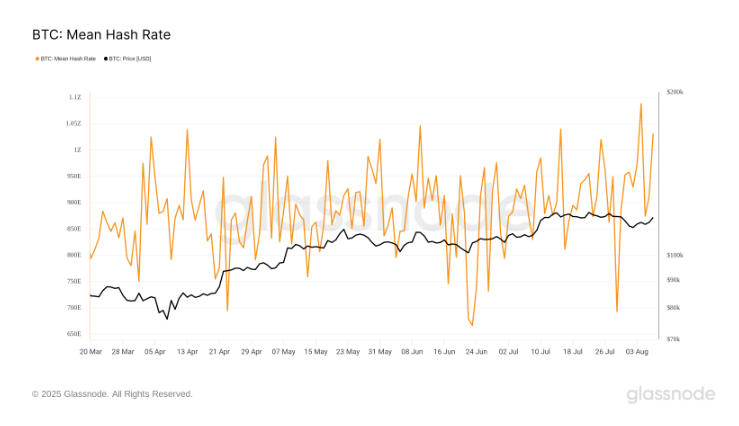This screenshot has width=739, height=426.
Task: Select the 03 Aug date label
Action: [637, 352]
